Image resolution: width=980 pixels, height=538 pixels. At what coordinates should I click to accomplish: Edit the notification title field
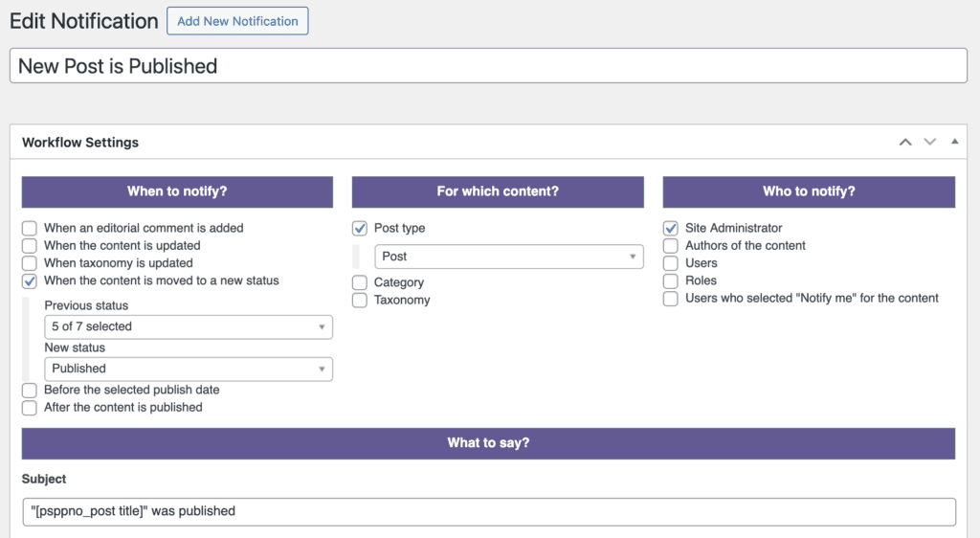488,66
